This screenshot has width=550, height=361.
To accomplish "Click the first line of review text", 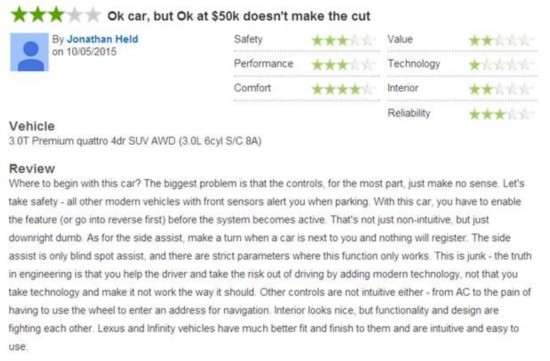I will pyautogui.click(x=267, y=184).
